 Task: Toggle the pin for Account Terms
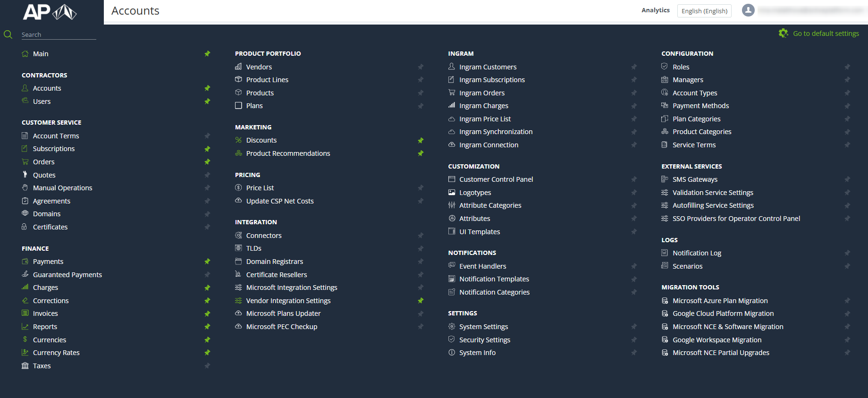click(x=207, y=135)
